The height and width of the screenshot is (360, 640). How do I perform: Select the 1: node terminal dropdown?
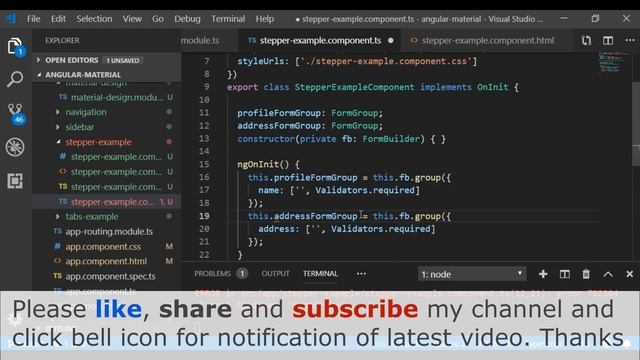pyautogui.click(x=472, y=274)
